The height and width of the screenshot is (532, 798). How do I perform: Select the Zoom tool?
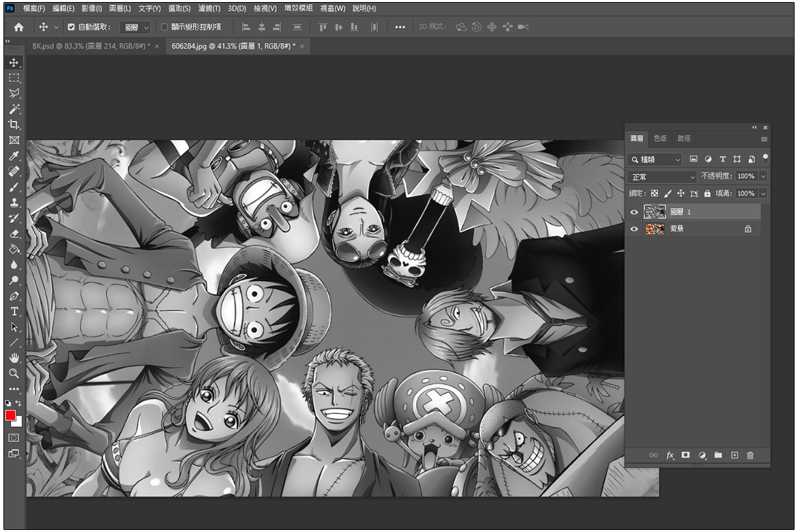pyautogui.click(x=14, y=373)
